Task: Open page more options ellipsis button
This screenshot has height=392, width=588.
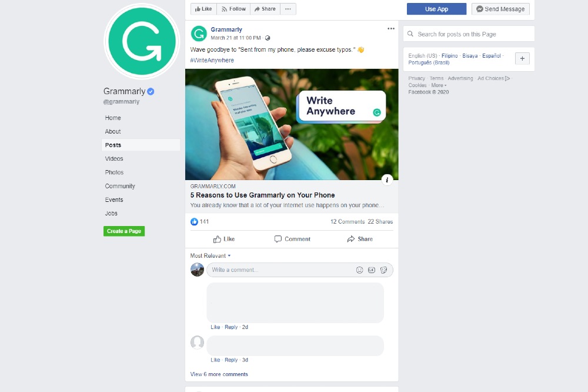Action: (x=288, y=9)
